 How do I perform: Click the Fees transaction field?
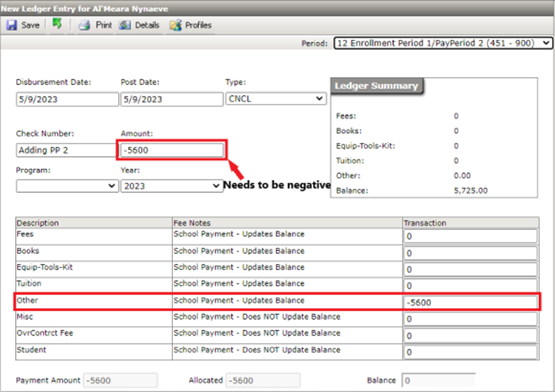(471, 236)
